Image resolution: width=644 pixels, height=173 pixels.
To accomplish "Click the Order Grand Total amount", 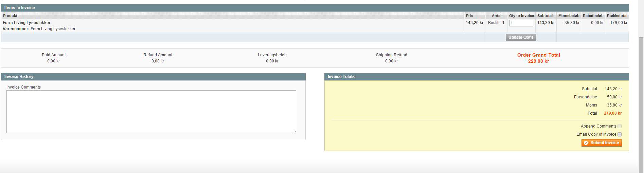I will click(538, 61).
